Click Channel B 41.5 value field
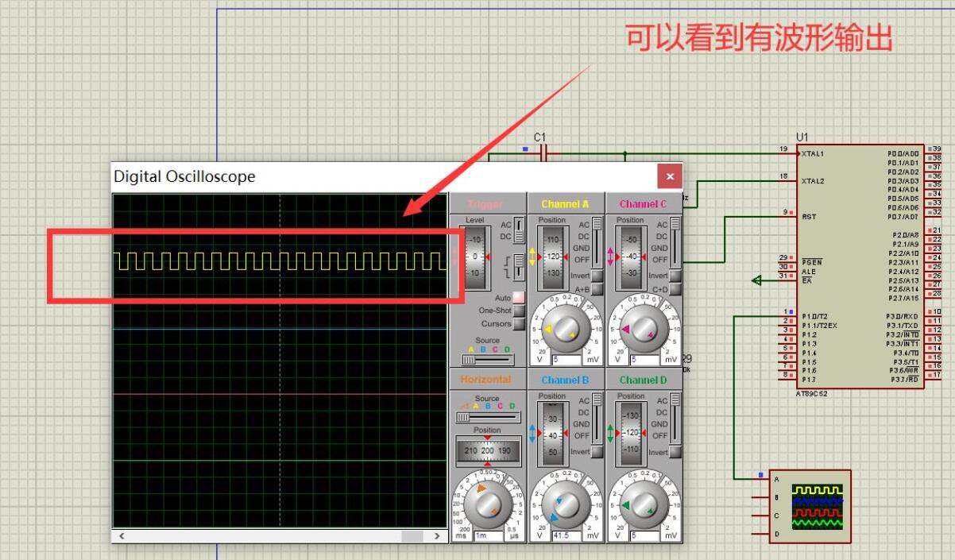Image resolution: width=955 pixels, height=560 pixels. pos(568,536)
